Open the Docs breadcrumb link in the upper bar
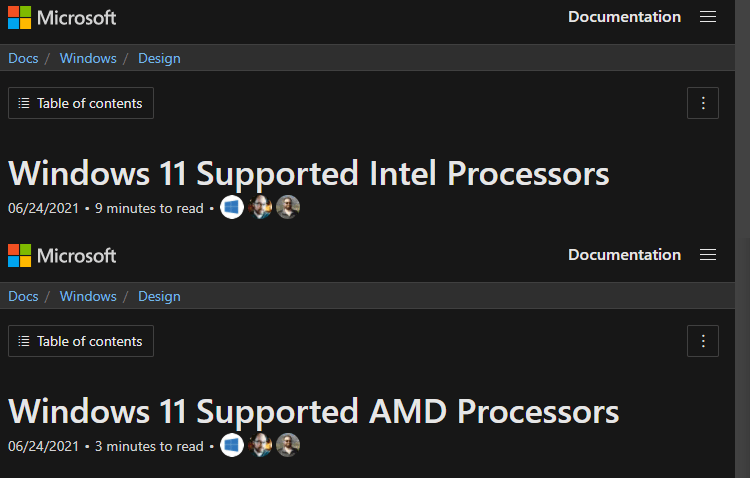Screen dimensions: 750x478 pyautogui.click(x=23, y=58)
